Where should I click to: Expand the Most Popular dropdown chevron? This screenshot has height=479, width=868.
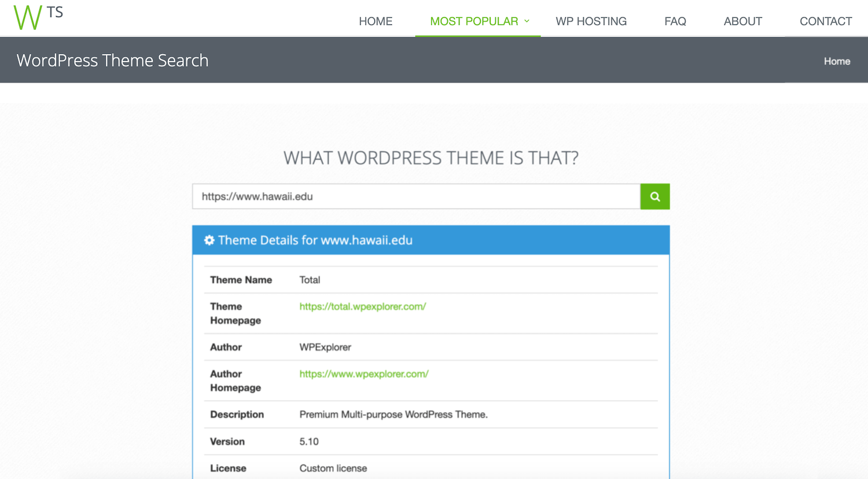pos(527,21)
